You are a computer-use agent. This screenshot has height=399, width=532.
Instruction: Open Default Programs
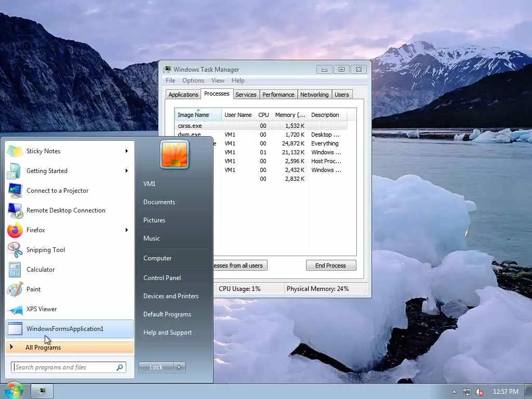(167, 314)
